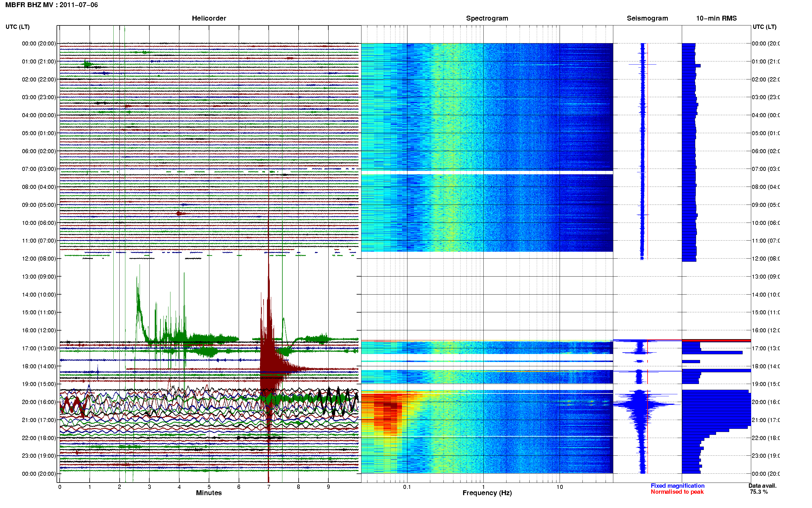The height and width of the screenshot is (508, 812).
Task: Click the left '11:00 (07:00)' time label
Action: point(39,241)
